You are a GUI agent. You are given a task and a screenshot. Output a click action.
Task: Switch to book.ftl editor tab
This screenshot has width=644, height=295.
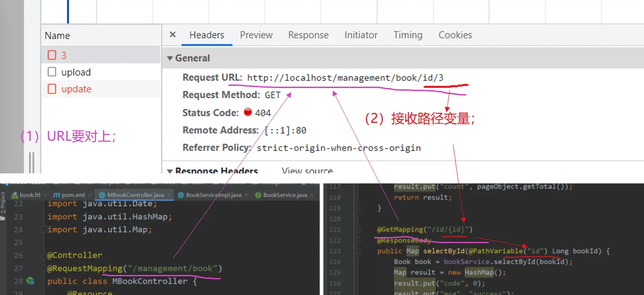[x=30, y=195]
